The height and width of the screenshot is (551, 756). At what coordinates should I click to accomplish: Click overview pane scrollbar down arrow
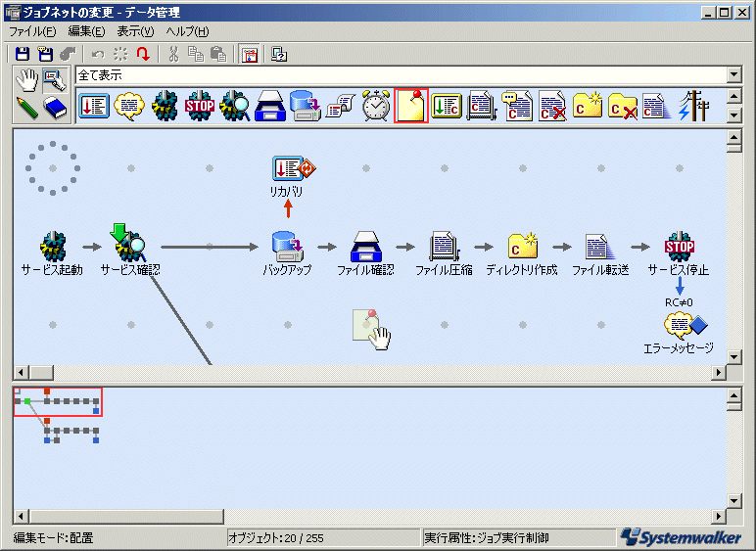(x=733, y=500)
